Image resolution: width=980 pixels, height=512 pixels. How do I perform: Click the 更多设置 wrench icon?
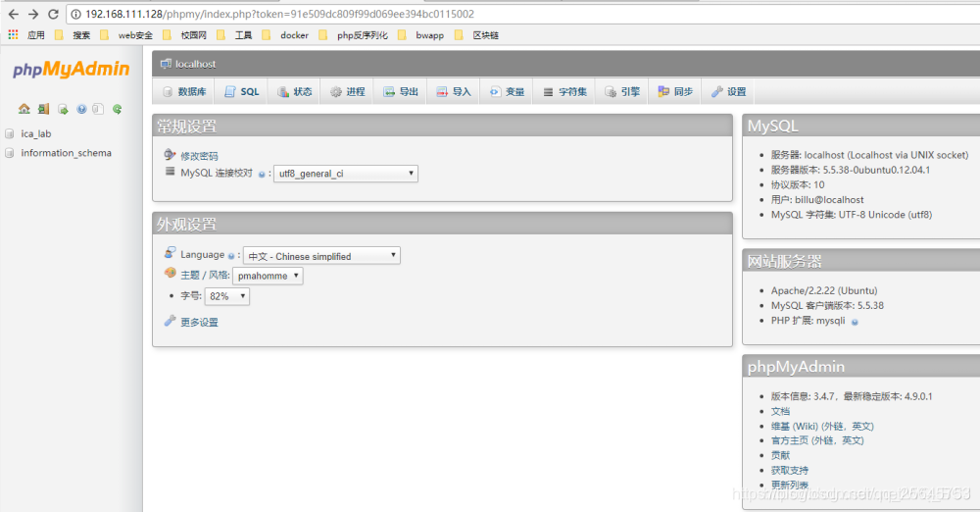[170, 321]
